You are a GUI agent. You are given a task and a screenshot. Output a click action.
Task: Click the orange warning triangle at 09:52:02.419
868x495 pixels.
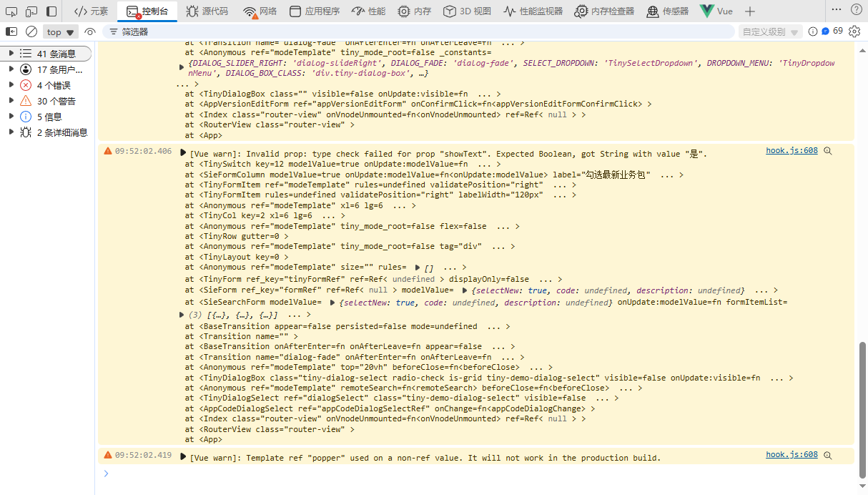(108, 455)
